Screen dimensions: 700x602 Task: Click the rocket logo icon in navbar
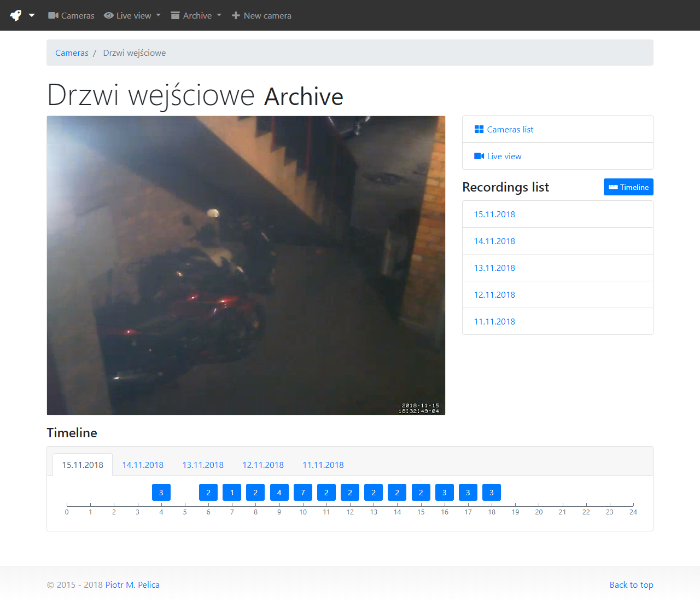coord(16,15)
